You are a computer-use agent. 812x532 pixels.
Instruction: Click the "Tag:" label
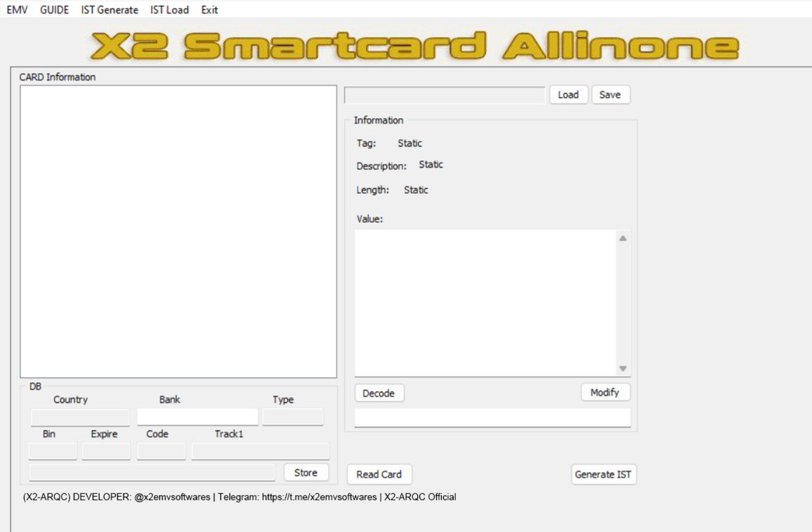[366, 143]
